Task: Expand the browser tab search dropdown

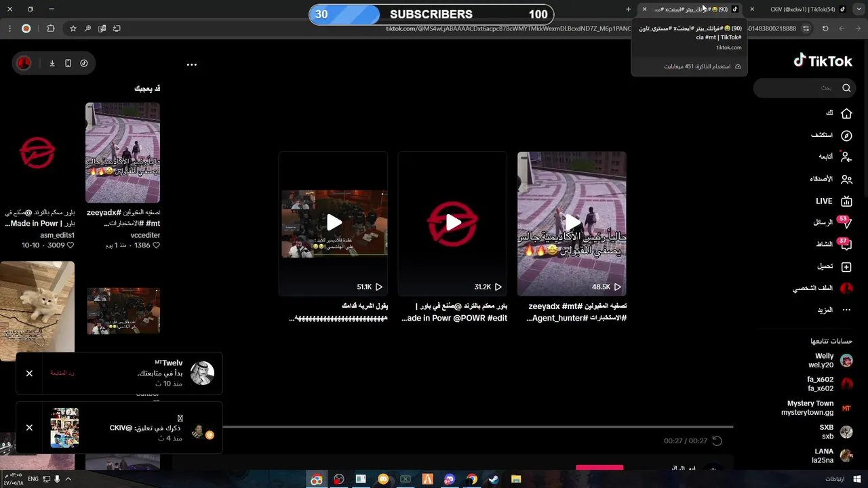Action: 859,9
